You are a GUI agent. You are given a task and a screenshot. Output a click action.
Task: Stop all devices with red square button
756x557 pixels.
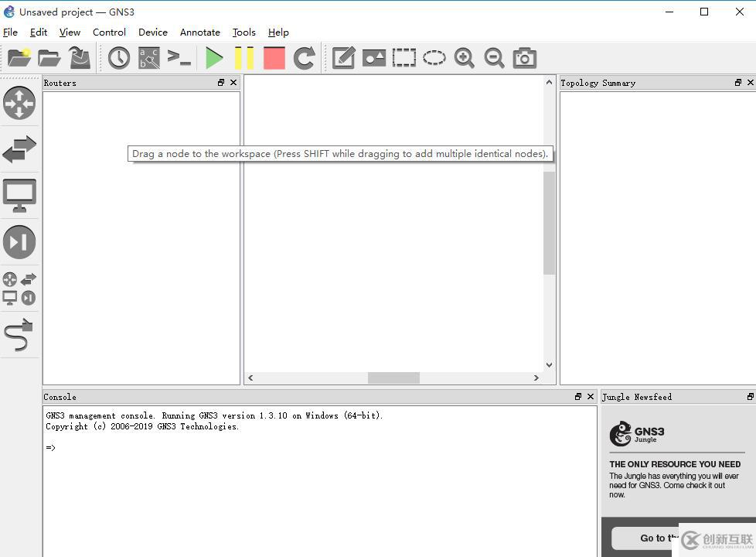click(x=274, y=58)
